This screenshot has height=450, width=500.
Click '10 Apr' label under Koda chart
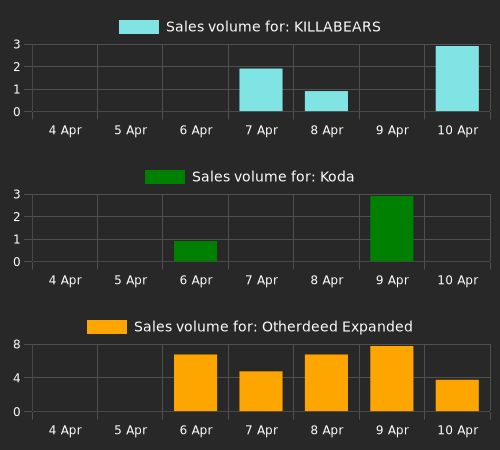[x=458, y=280]
